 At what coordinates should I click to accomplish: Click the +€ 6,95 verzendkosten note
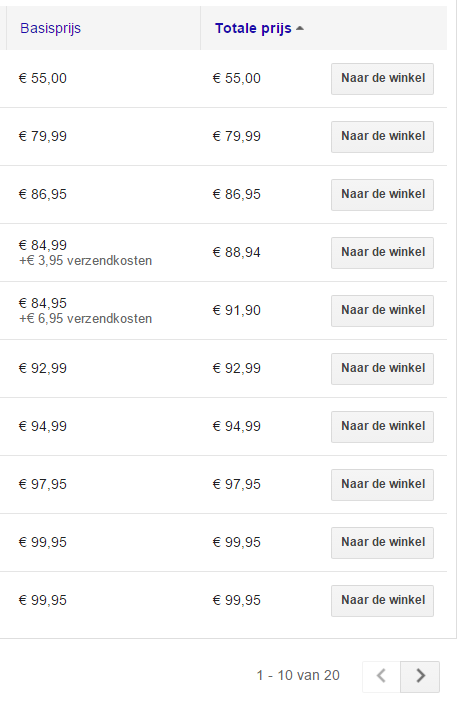(x=85, y=319)
